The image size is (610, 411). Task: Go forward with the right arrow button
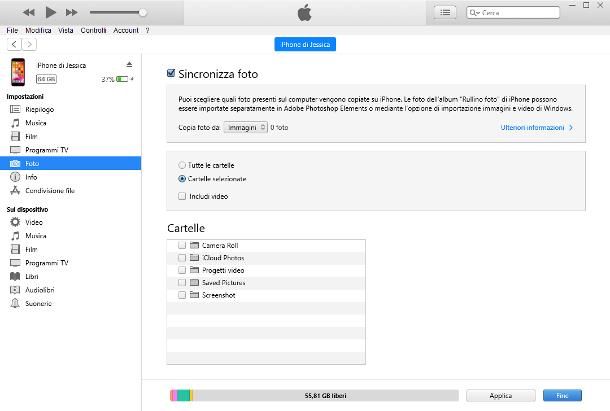(x=29, y=44)
